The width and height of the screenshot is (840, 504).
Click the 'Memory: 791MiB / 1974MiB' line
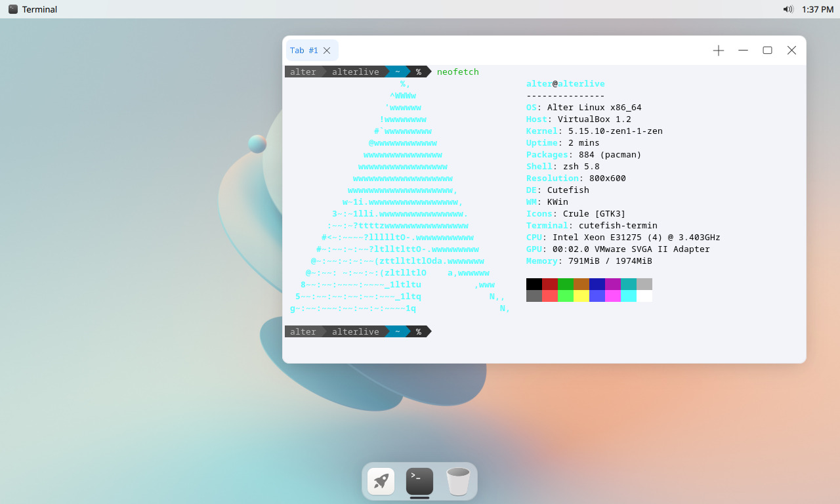pos(589,261)
